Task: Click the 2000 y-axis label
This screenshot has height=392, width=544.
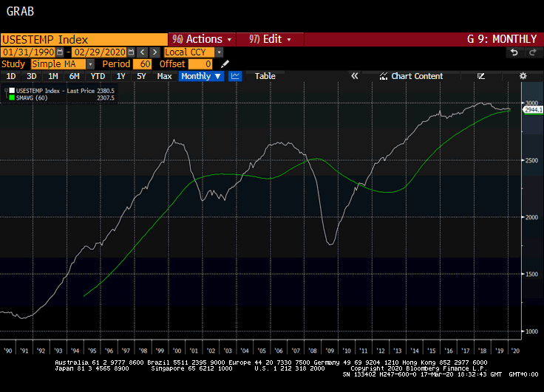Action: [x=532, y=217]
